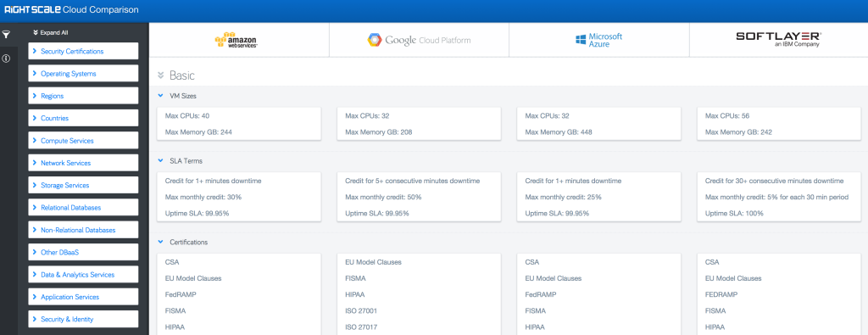Screen dimensions: 868x335
Task: Expand the Countries filter
Action: point(83,118)
